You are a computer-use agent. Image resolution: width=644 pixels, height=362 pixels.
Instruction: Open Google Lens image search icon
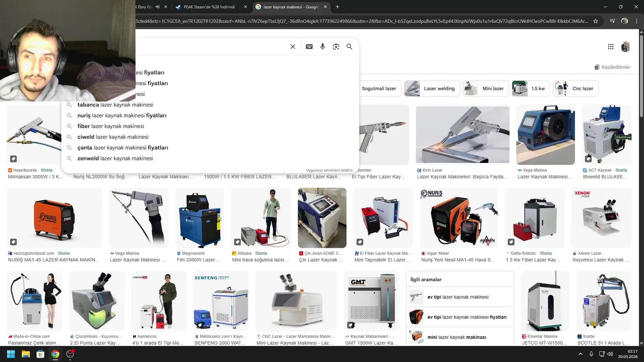click(336, 47)
